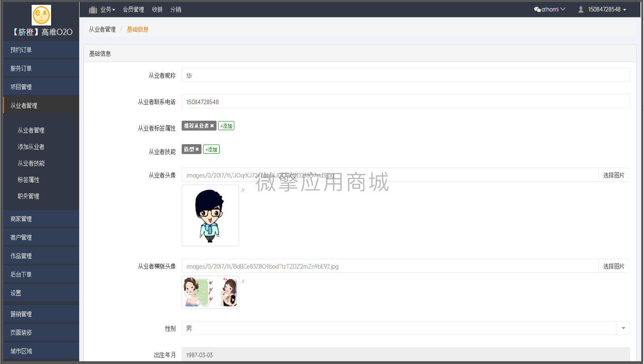Select the 标签属性 submenu item

point(28,180)
